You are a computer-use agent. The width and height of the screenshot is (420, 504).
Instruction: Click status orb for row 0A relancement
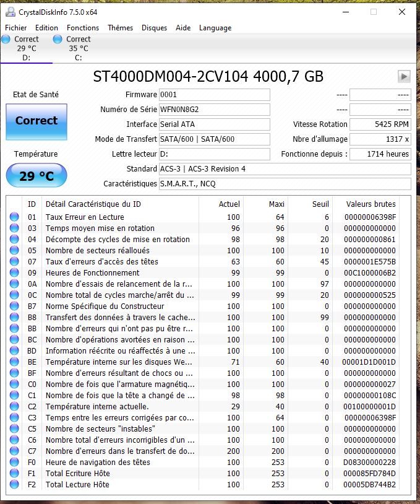point(14,284)
